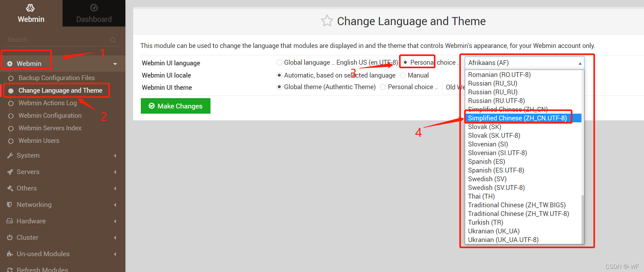This screenshot has height=272, width=644.
Task: Click Refresh Modules link
Action: [x=42, y=269]
